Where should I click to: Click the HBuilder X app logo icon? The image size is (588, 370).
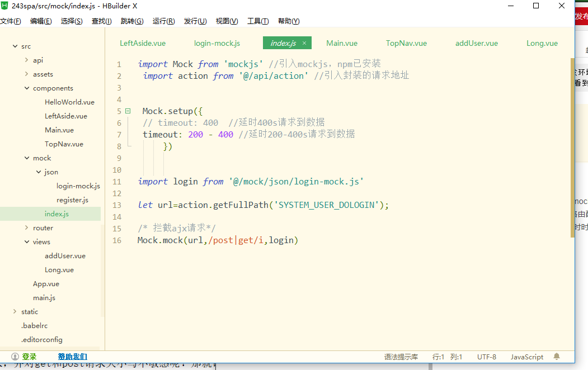[x=4, y=6]
